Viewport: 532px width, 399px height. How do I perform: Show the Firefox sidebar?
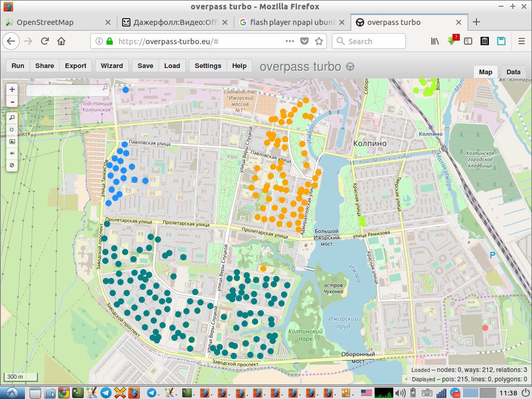tap(468, 42)
